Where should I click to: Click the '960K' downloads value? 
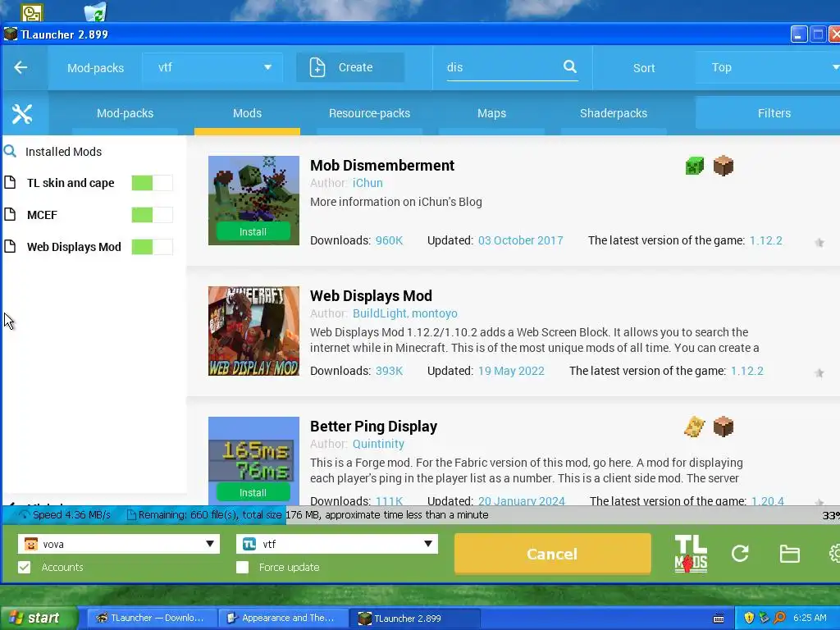(x=389, y=240)
